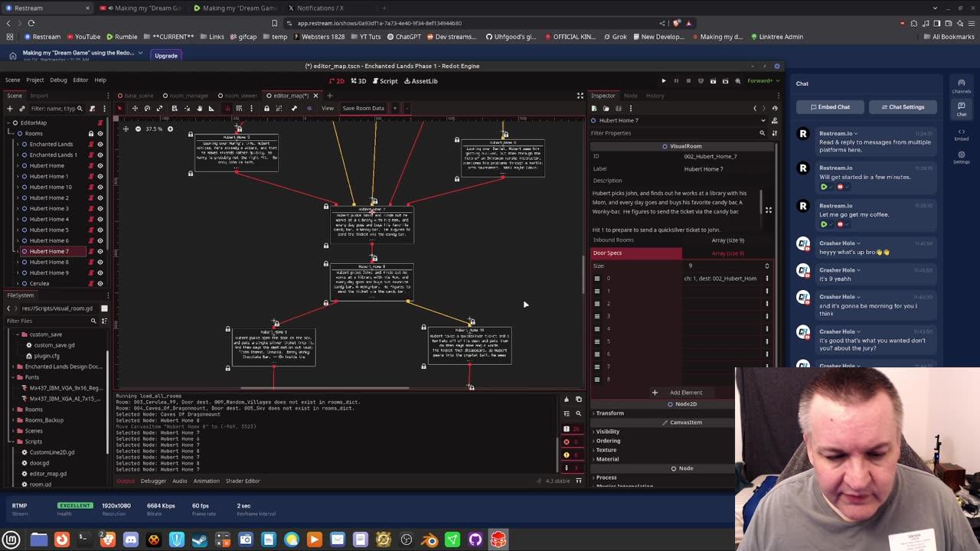Select the Move Mode tool

click(135, 108)
